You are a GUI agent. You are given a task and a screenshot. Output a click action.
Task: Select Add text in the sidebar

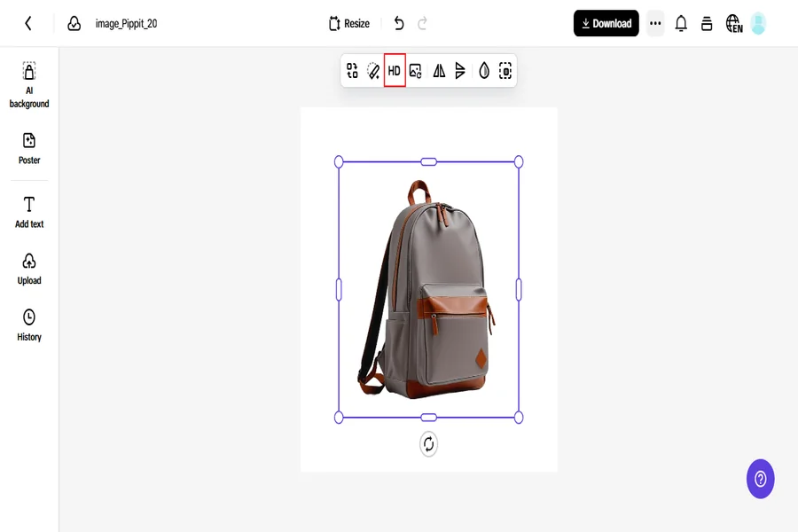click(29, 212)
